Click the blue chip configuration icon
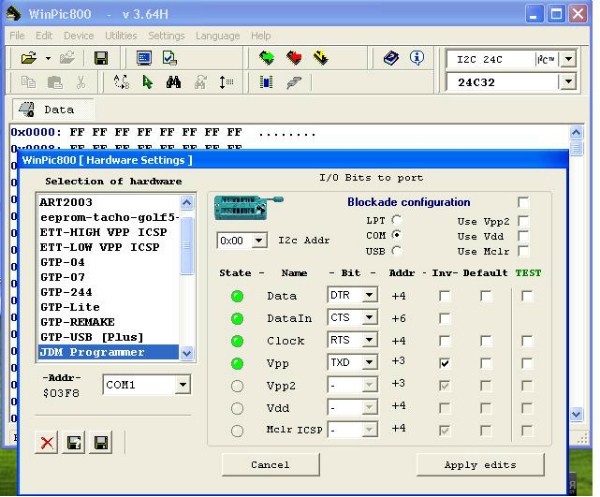600x497 pixels. 266,82
